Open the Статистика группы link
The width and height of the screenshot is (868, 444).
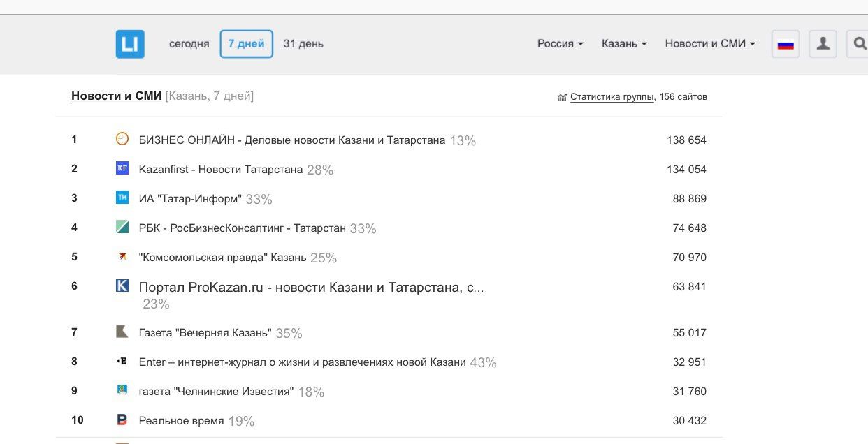click(612, 97)
